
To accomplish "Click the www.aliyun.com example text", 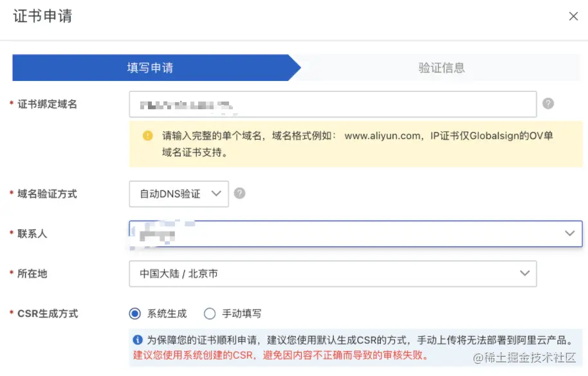I will [383, 136].
